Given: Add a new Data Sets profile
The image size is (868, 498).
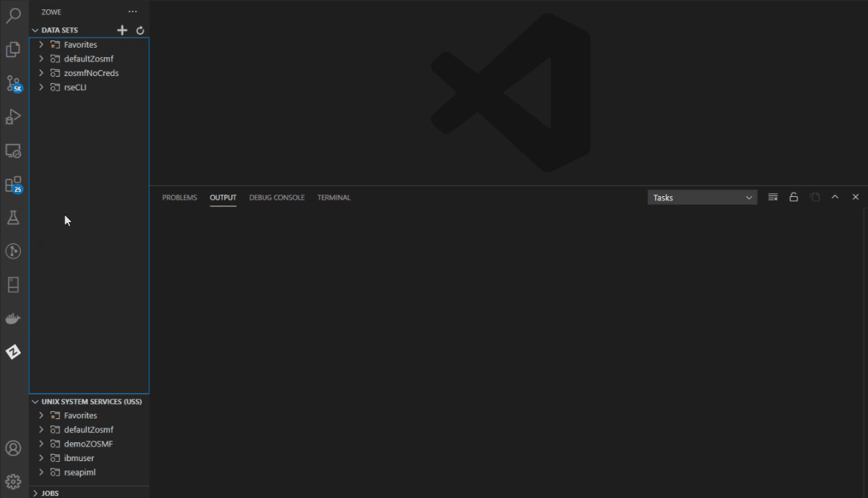Looking at the screenshot, I should point(122,30).
